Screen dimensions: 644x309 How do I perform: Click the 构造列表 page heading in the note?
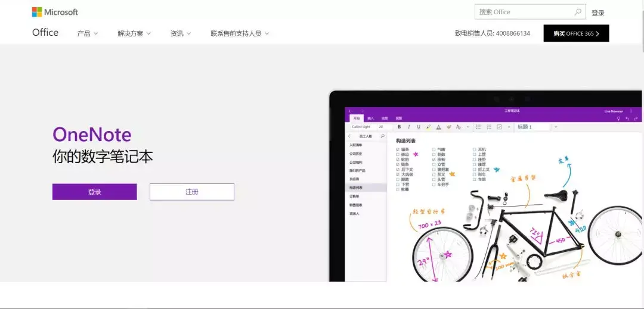406,141
